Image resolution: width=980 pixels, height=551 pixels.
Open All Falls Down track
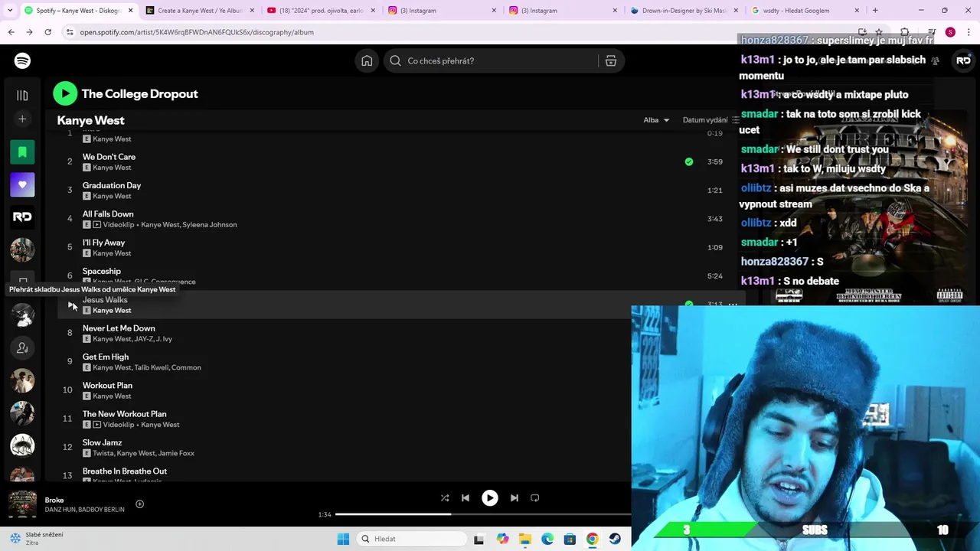click(x=108, y=214)
